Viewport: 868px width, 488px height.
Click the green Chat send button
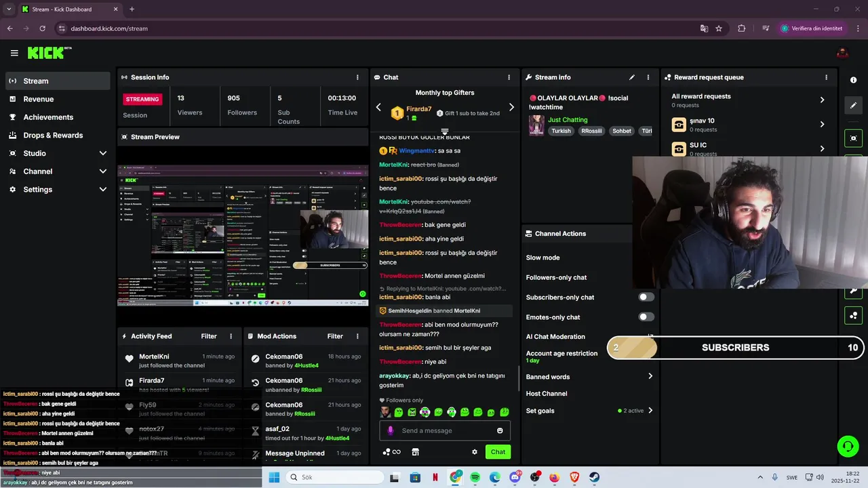click(x=498, y=452)
